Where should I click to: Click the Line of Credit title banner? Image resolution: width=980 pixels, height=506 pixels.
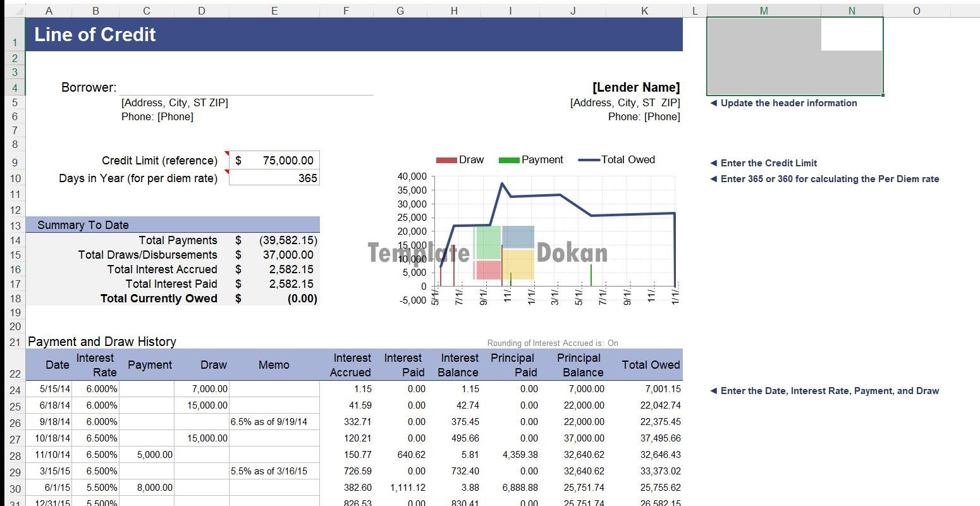click(x=353, y=35)
